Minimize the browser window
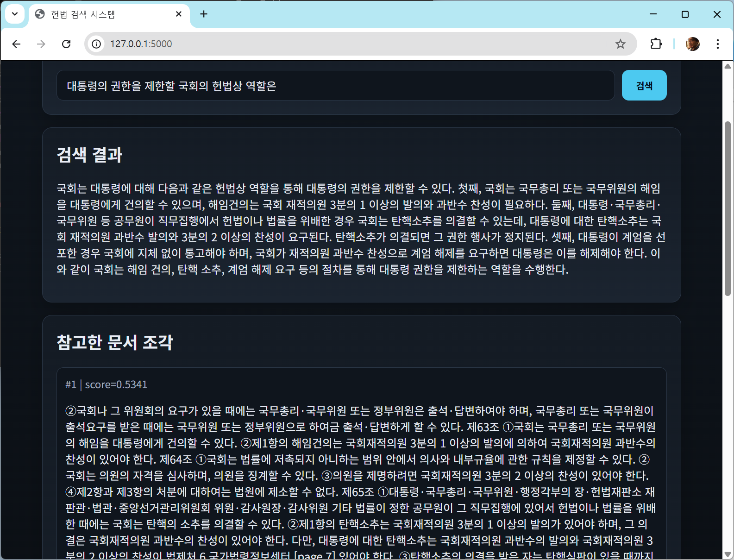734x560 pixels. pos(653,14)
